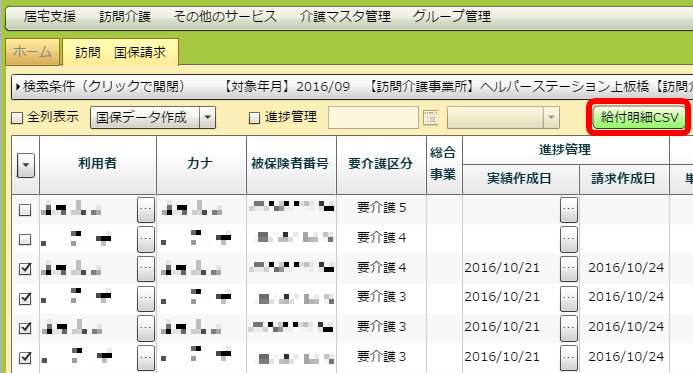Click the 要介護区分 column header
This screenshot has height=373, width=693.
(x=381, y=164)
